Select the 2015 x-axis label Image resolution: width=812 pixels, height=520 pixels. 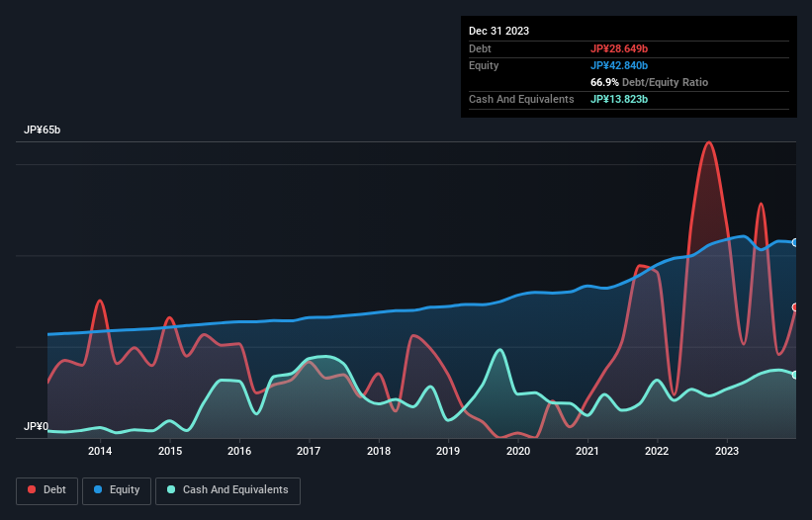[170, 451]
